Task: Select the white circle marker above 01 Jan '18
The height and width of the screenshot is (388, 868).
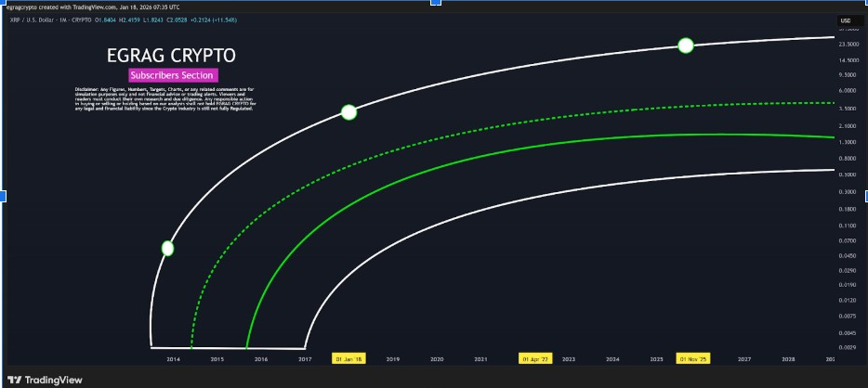Action: click(x=349, y=112)
